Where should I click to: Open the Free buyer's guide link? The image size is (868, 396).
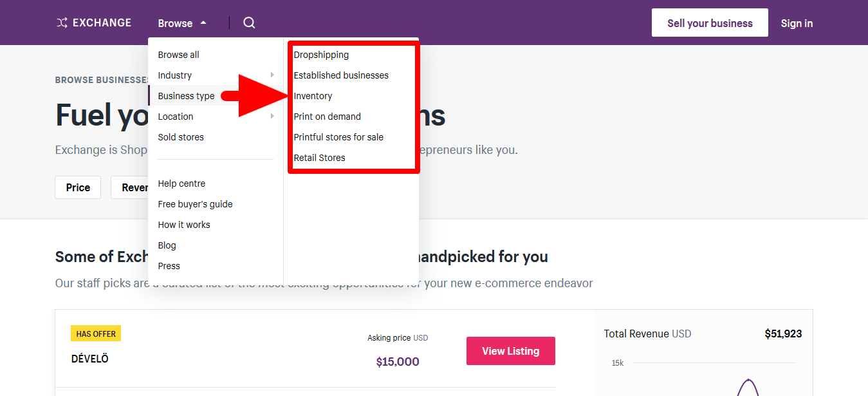click(196, 204)
